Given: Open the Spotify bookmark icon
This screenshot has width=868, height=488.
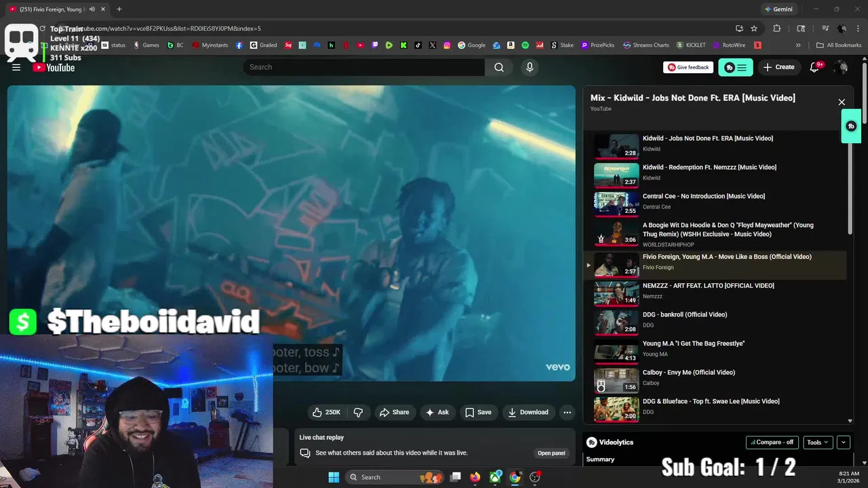Looking at the screenshot, I should pyautogui.click(x=526, y=45).
